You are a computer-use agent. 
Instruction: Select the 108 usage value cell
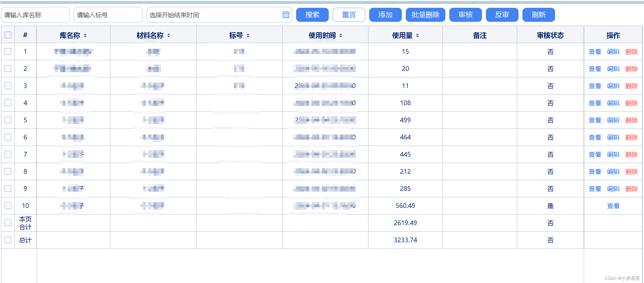coord(405,103)
